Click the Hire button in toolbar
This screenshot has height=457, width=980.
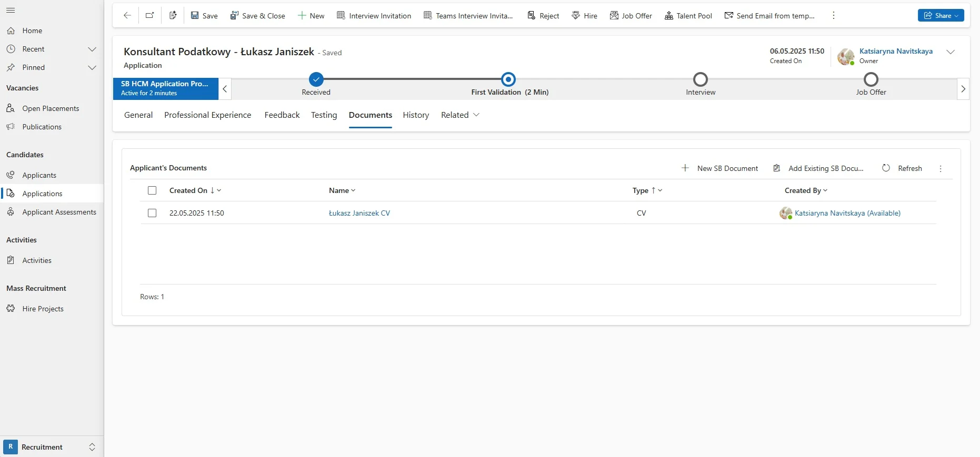click(584, 16)
